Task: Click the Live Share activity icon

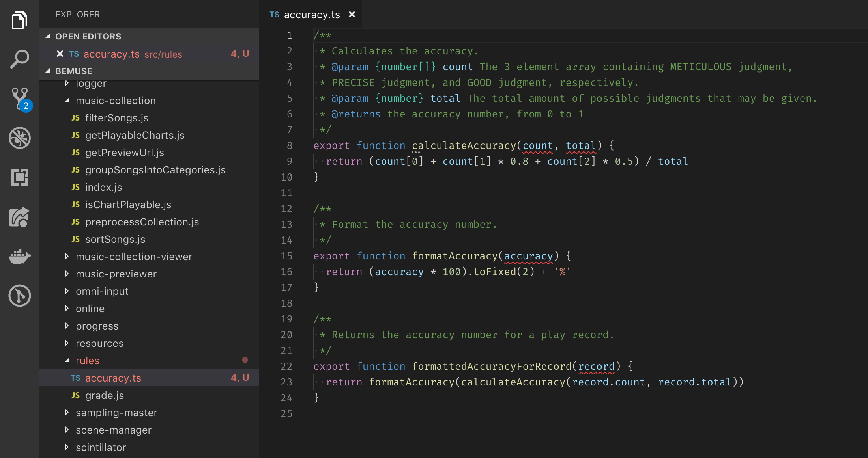Action: point(19,217)
